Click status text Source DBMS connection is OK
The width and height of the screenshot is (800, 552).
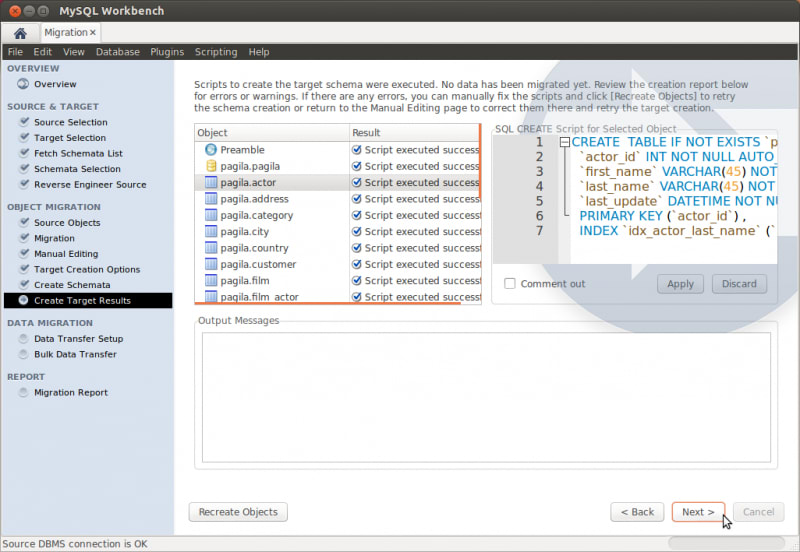(x=75, y=544)
